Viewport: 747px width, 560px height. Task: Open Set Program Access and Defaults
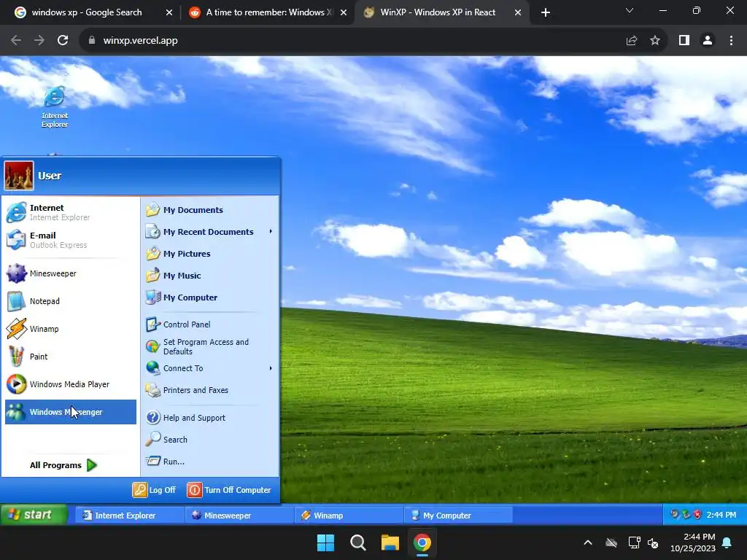pos(209,346)
